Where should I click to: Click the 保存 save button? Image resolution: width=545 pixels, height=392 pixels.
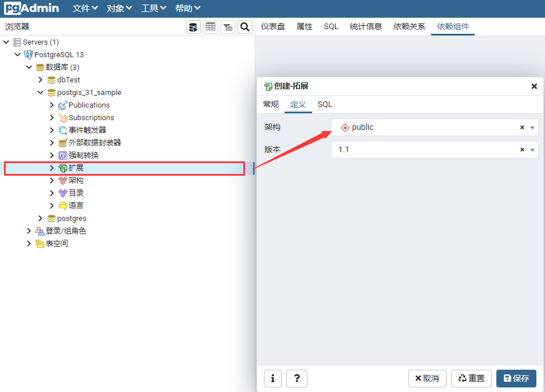516,378
